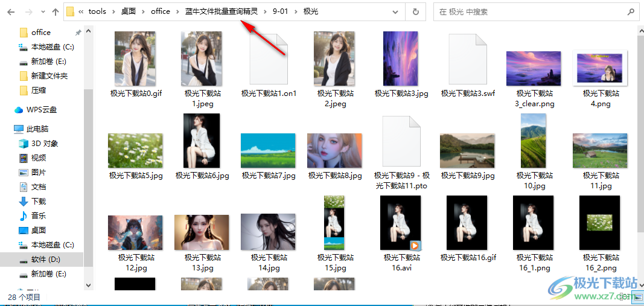
Task: Select tools in the address breadcrumb
Action: [97, 11]
